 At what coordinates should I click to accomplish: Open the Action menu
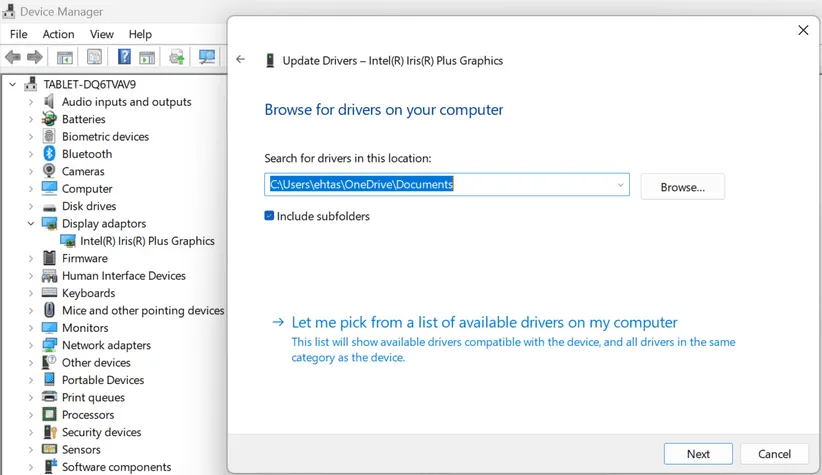point(58,34)
